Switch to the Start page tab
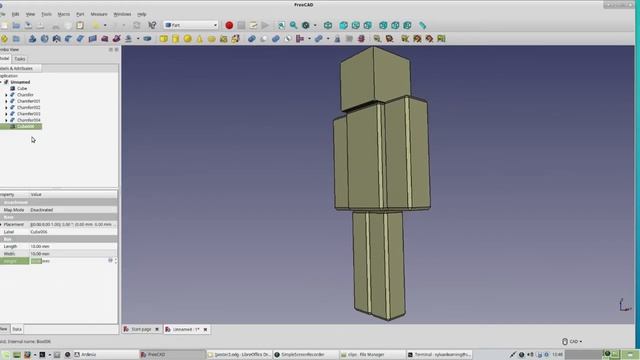Image resolution: width=640 pixels, height=360 pixels. pos(141,329)
